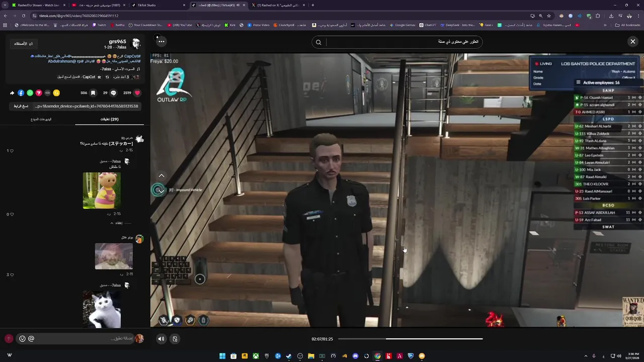Open the Google Gemini bookmark
This screenshot has height=362, width=644.
402,25
